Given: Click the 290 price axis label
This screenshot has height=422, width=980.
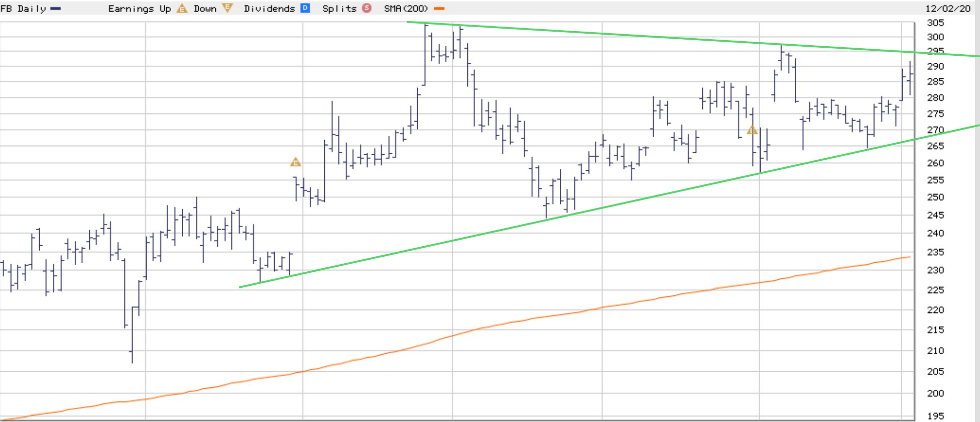Looking at the screenshot, I should tap(935, 66).
